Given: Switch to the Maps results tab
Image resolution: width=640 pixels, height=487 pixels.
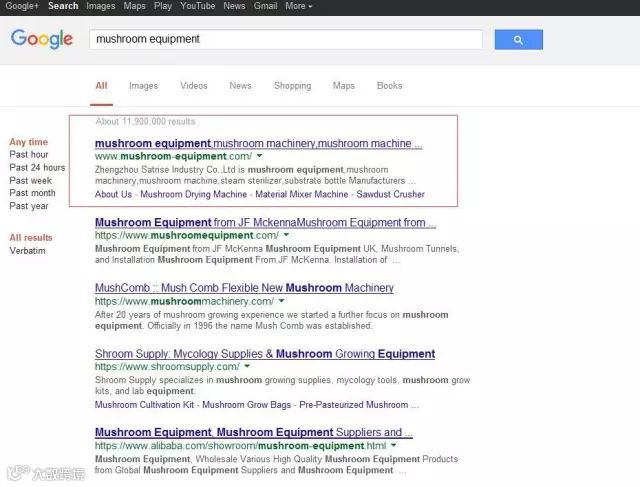Looking at the screenshot, I should 344,86.
